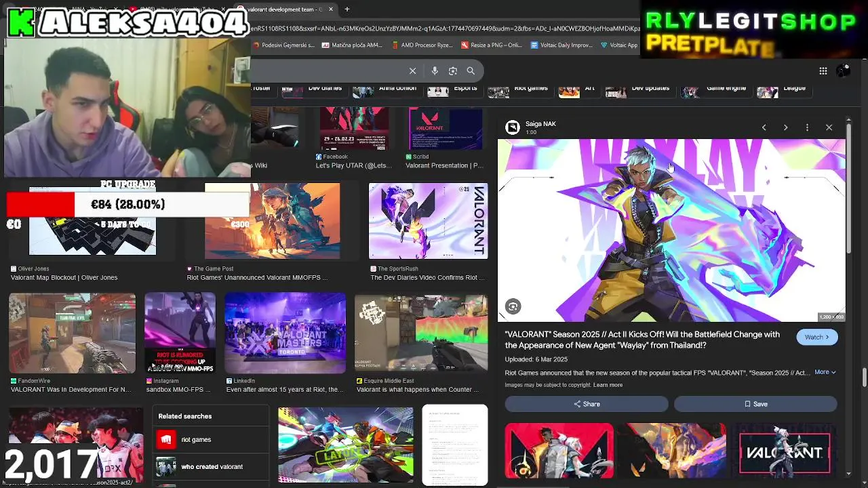Submit search with magnifier icon
The width and height of the screenshot is (868, 488).
click(471, 70)
